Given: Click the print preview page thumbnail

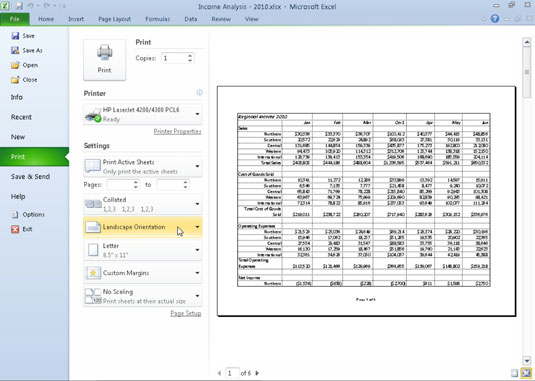Looking at the screenshot, I should (366, 201).
